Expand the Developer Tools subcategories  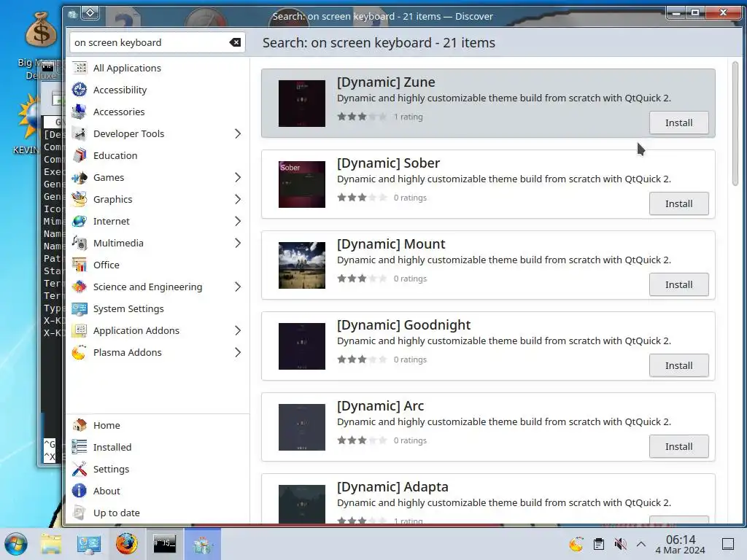(x=238, y=134)
